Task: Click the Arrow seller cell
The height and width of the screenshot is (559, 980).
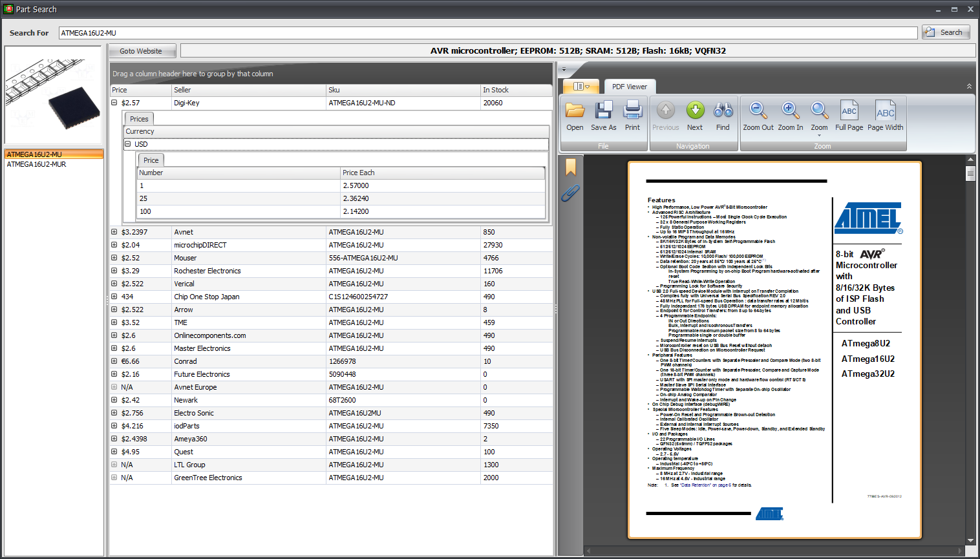Action: [x=249, y=310]
